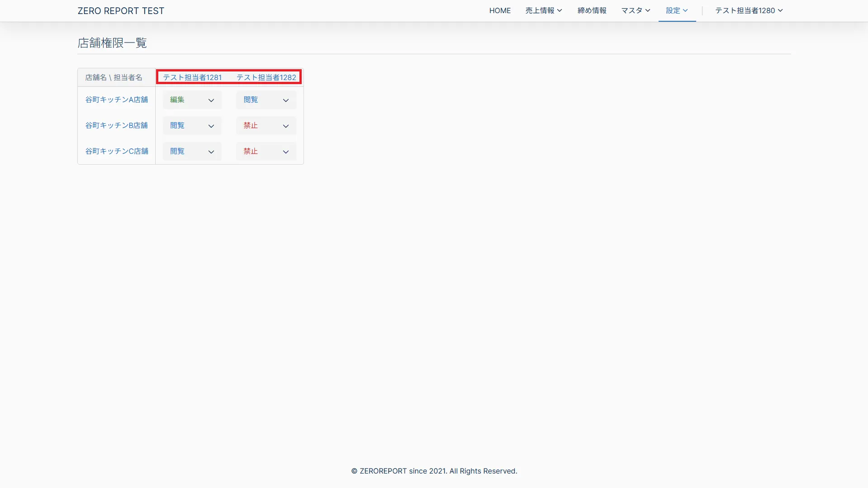Screen dimensions: 868x488
Task: Open the 谷町キッチンB店舗 store link
Action: tap(116, 125)
